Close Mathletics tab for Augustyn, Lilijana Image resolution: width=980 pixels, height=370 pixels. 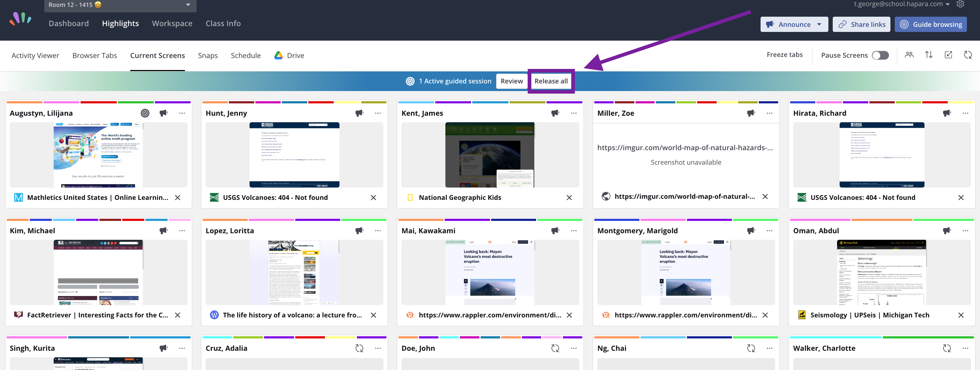coord(178,198)
